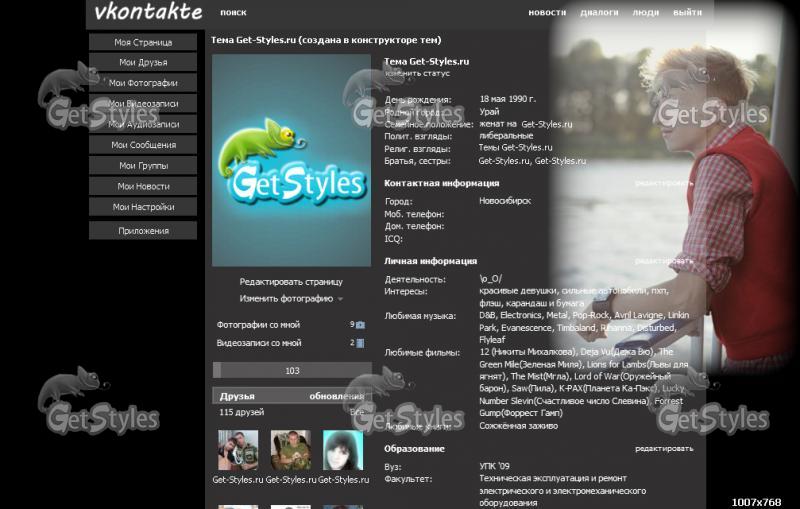
Task: Click Изменить фотографию link
Action: tap(286, 298)
